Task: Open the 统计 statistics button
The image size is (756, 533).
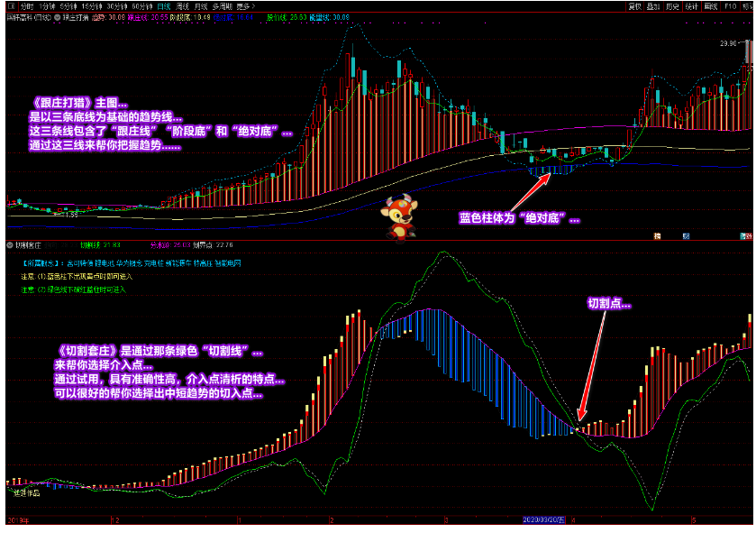Action: pyautogui.click(x=691, y=5)
